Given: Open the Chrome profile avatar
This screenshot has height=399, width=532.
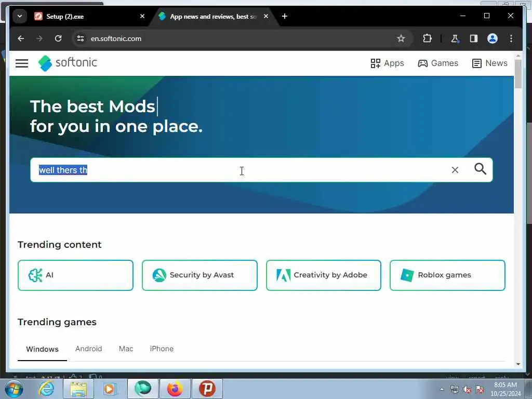Looking at the screenshot, I should coord(493,38).
